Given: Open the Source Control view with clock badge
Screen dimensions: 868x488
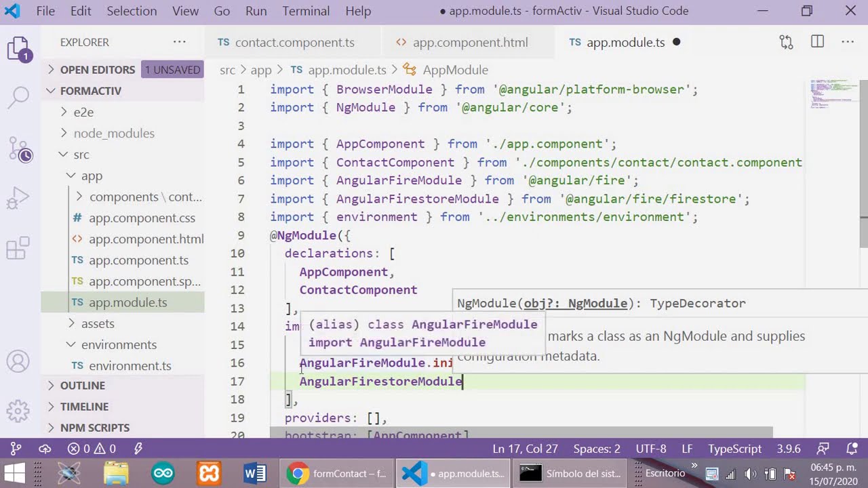Looking at the screenshot, I should 18,148.
